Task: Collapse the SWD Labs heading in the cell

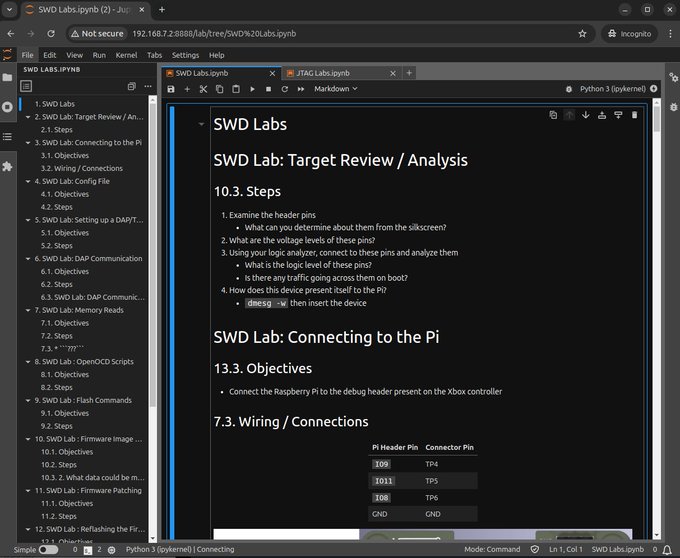Action: [201, 124]
